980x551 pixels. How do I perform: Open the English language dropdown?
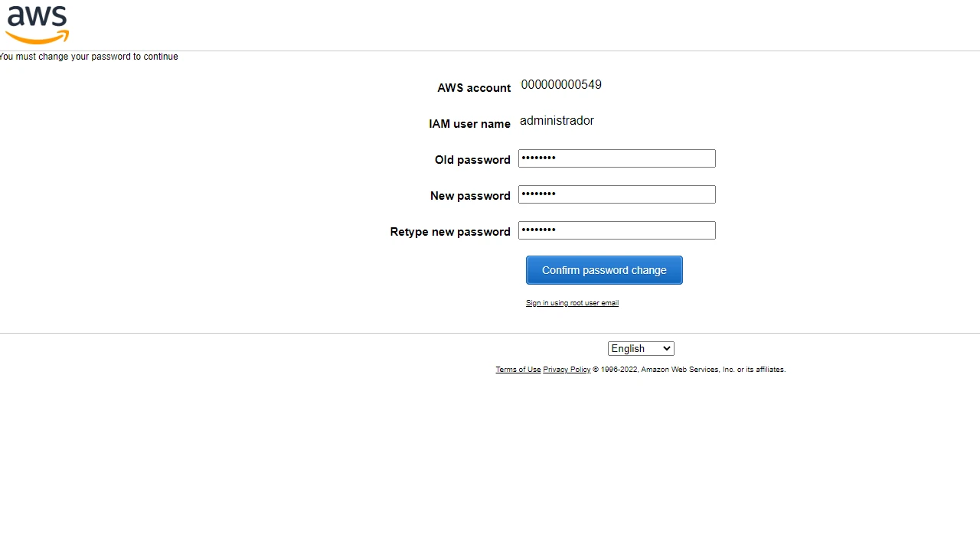click(641, 349)
